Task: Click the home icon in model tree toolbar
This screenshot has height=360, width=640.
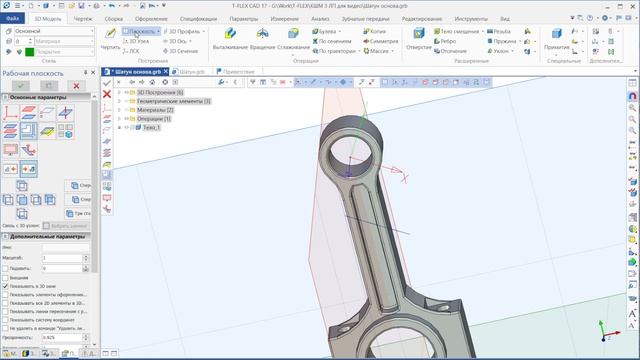Action: 152,82
